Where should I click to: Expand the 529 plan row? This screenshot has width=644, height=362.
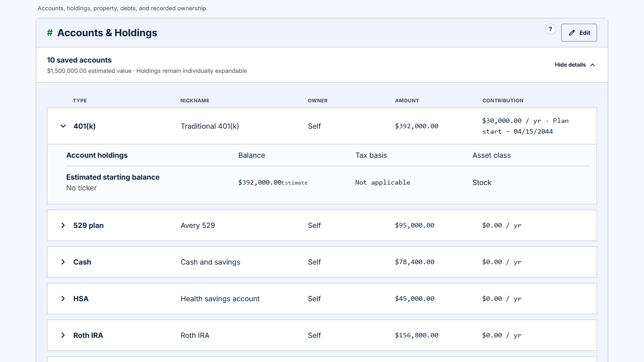point(63,225)
